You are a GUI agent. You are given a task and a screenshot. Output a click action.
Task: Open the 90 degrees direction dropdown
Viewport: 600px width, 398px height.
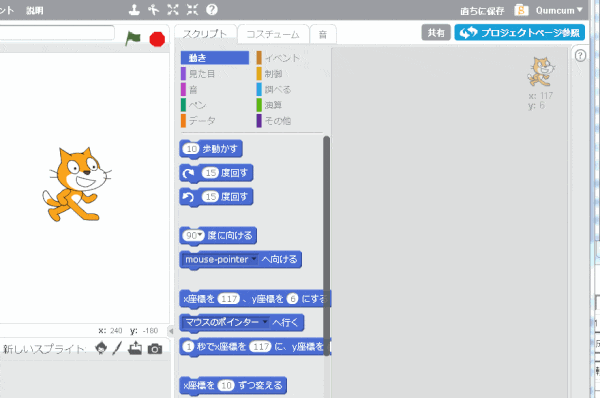click(199, 235)
